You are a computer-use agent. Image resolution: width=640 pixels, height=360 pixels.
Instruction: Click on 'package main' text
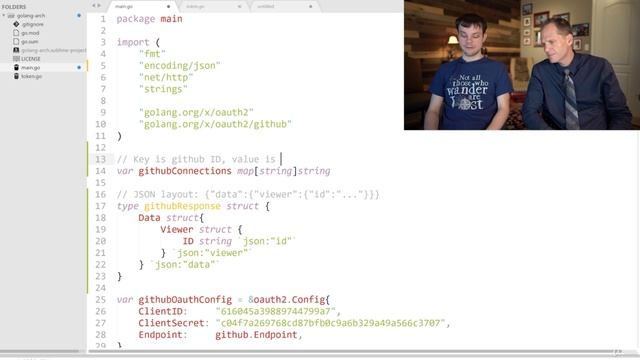[x=149, y=19]
